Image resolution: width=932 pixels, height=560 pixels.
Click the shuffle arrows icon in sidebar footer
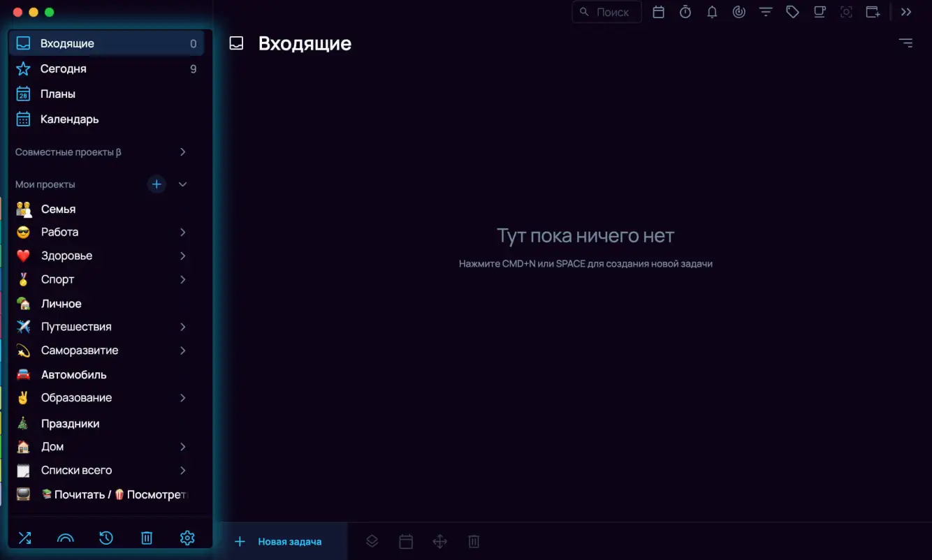pyautogui.click(x=24, y=538)
